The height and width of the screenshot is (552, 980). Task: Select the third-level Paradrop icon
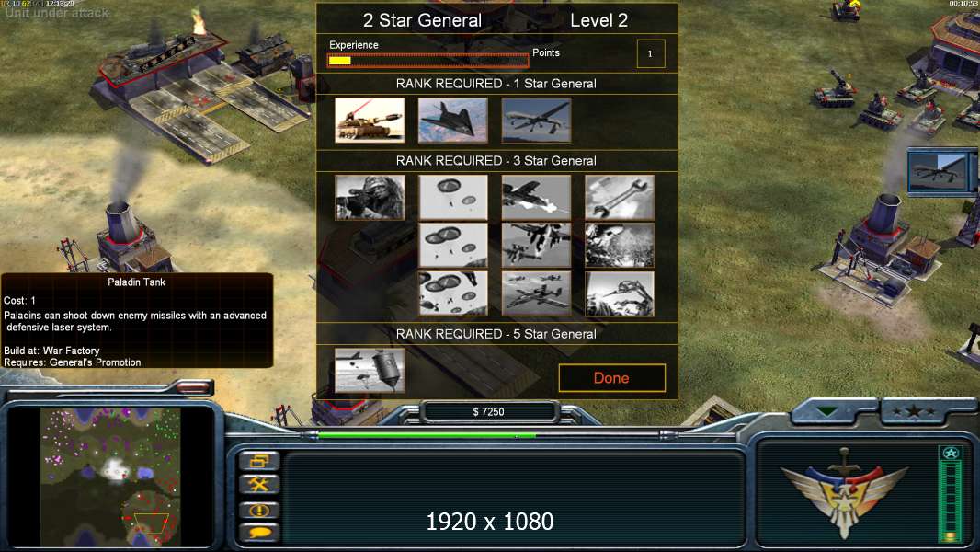452,293
